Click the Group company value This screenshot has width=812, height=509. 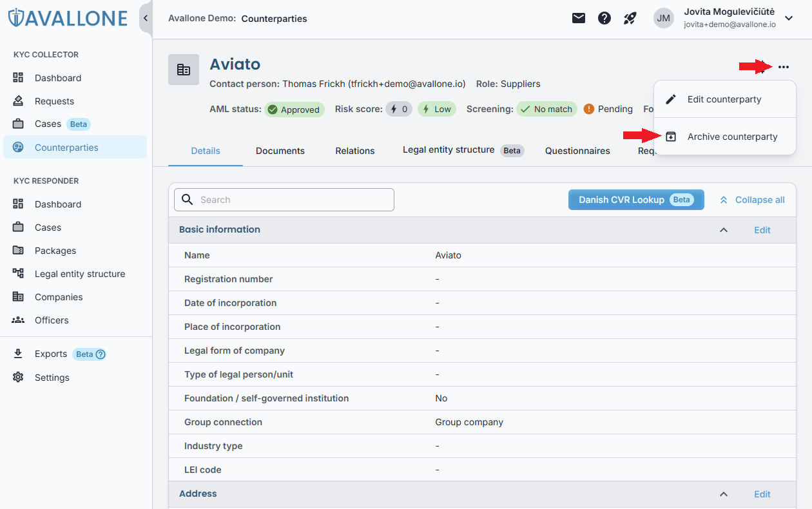469,422
